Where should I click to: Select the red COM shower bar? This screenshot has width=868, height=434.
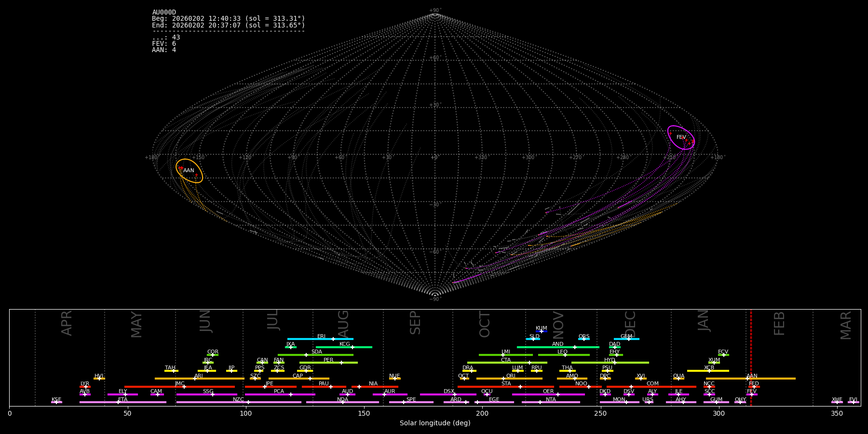(651, 387)
